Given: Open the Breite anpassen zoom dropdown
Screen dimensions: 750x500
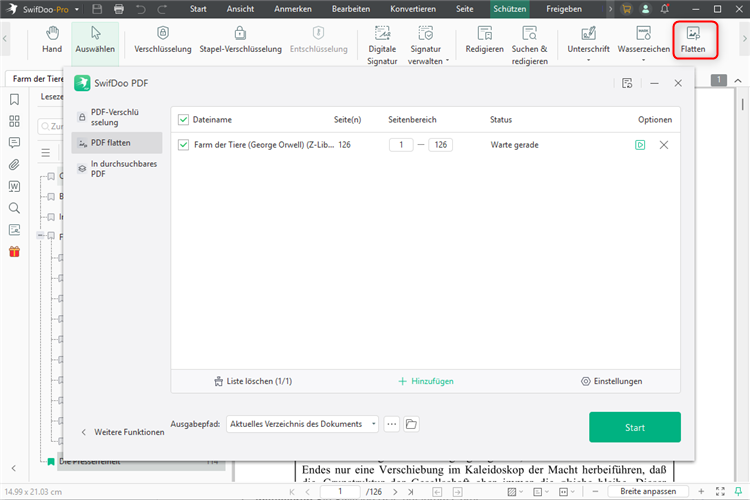Looking at the screenshot, I should point(653,492).
